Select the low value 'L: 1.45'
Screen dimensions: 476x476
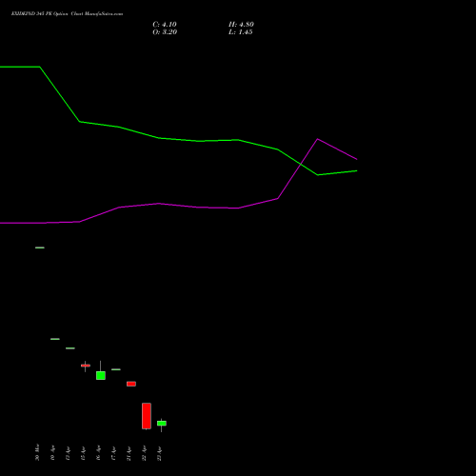[x=241, y=32]
